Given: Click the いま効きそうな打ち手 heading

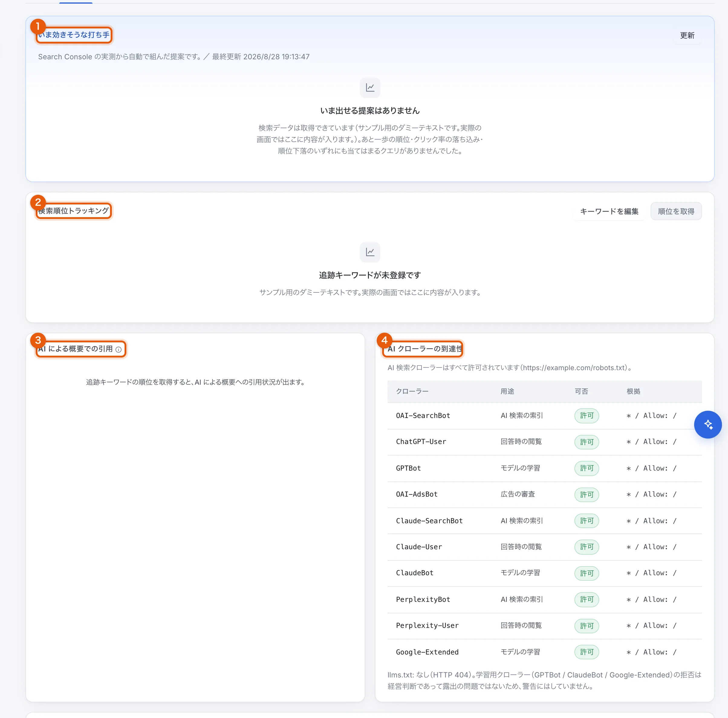Looking at the screenshot, I should [x=74, y=35].
